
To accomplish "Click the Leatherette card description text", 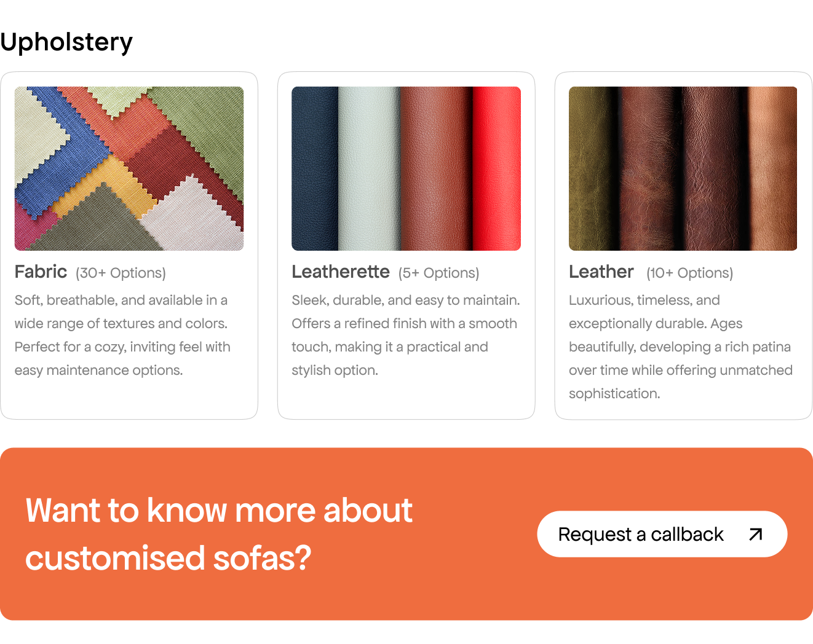I will coord(406,335).
